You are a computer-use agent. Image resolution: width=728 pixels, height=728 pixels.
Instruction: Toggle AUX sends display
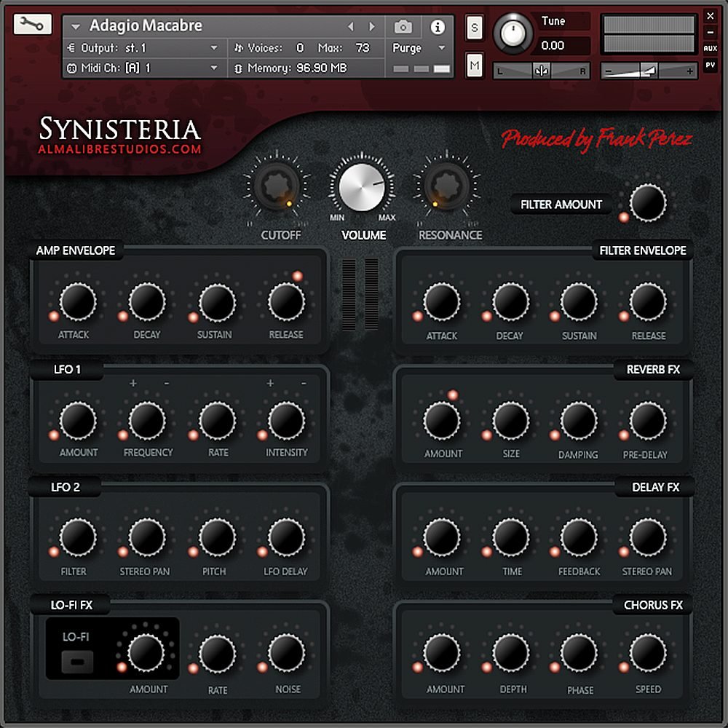pyautogui.click(x=711, y=48)
